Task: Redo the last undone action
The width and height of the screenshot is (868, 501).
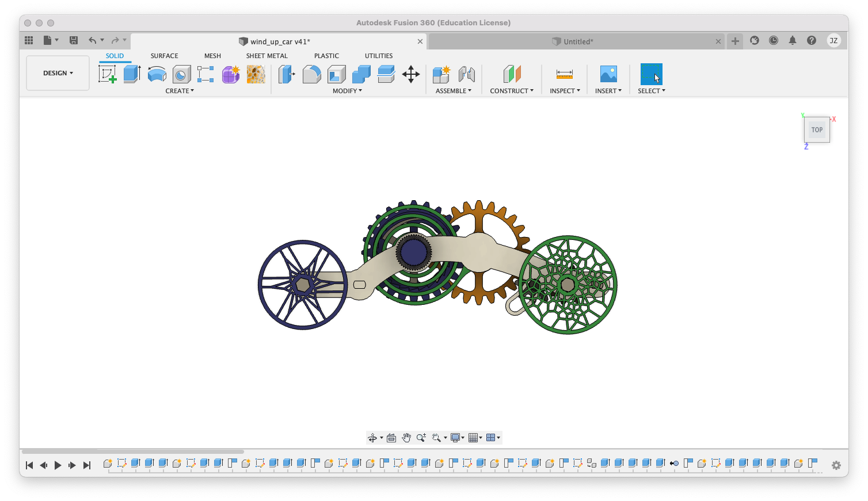Action: point(115,40)
